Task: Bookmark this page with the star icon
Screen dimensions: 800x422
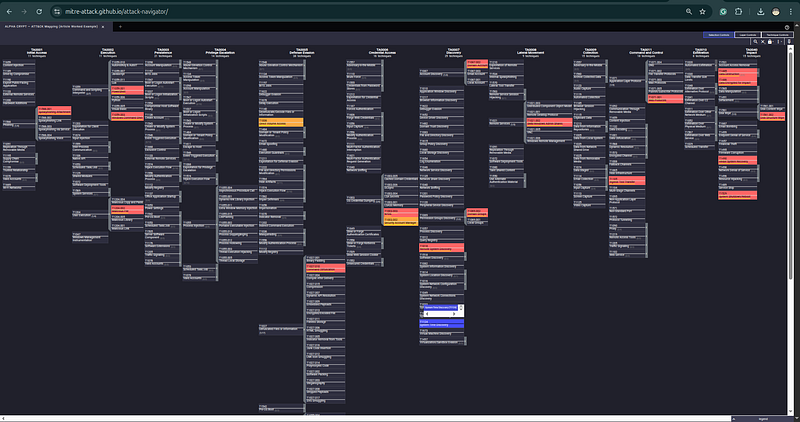Action: pos(703,11)
